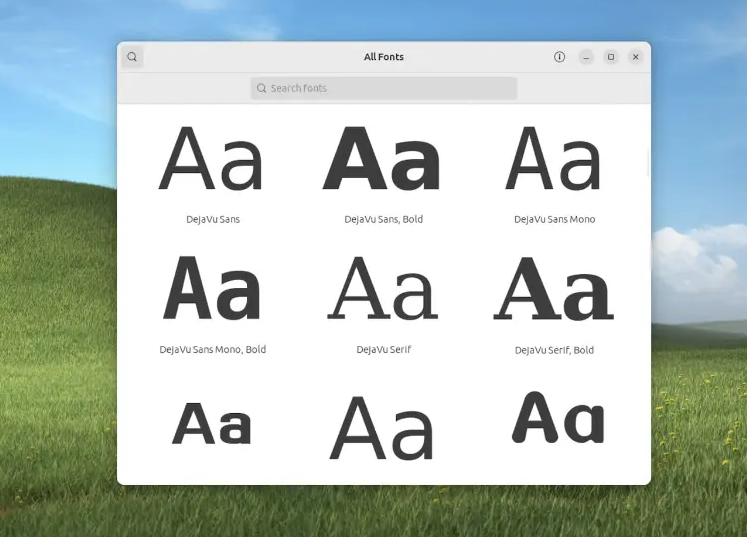The image size is (747, 537).
Task: Open the DejaVu Serif, Bold font preview
Action: click(554, 289)
